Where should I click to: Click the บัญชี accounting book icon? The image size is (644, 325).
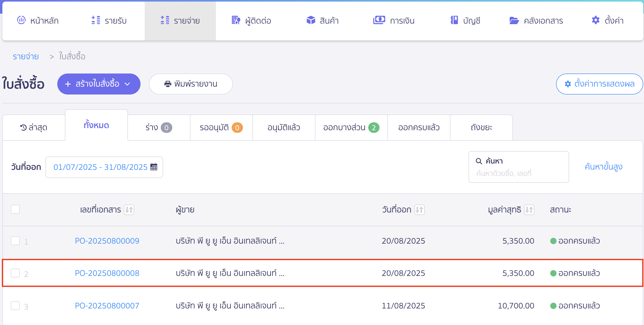[x=454, y=20]
